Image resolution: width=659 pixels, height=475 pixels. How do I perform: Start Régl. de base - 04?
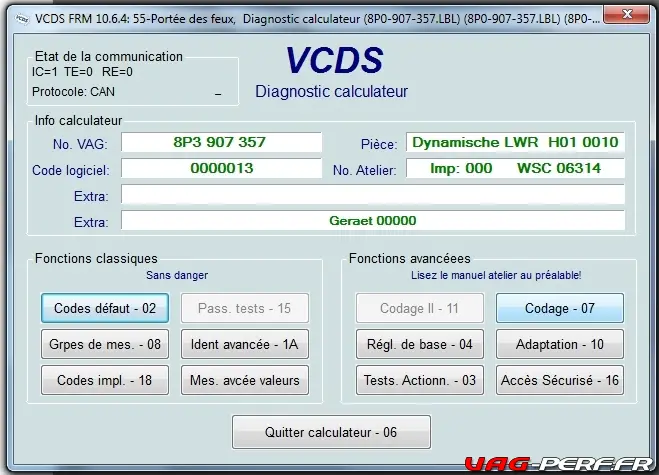coord(419,344)
